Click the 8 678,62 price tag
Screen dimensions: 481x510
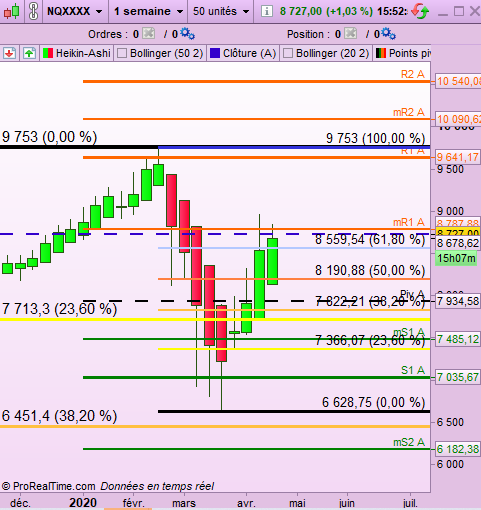[x=457, y=243]
